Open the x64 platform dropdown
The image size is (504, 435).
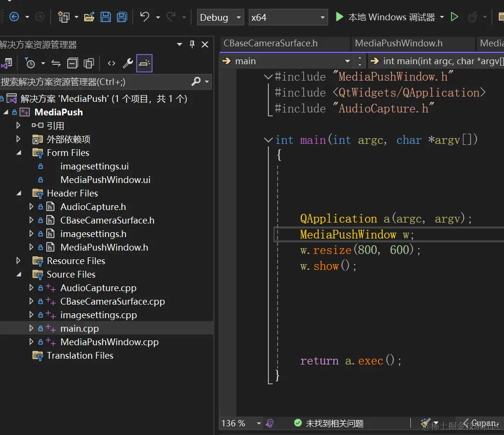(288, 17)
